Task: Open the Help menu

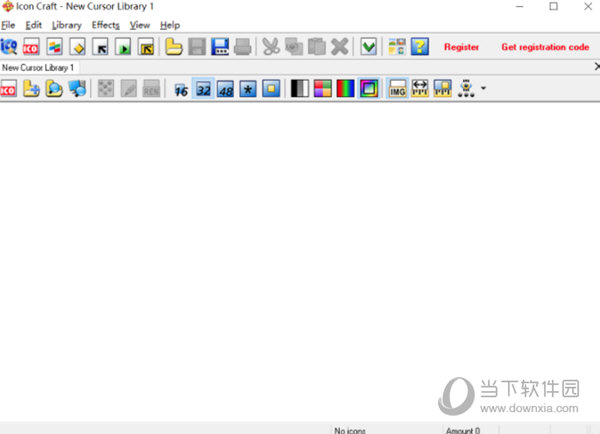Action: pyautogui.click(x=170, y=25)
